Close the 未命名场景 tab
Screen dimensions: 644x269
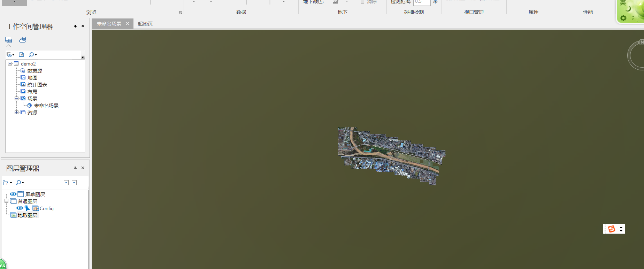pos(127,24)
